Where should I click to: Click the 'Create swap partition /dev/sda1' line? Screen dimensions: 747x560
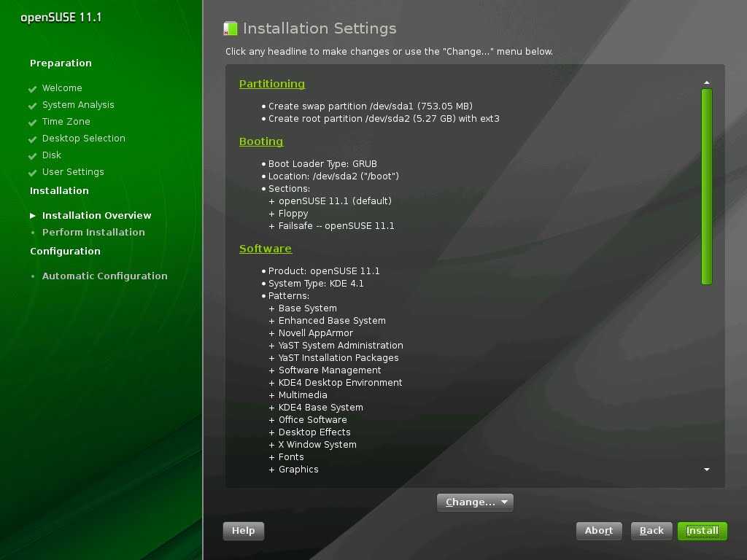click(370, 106)
